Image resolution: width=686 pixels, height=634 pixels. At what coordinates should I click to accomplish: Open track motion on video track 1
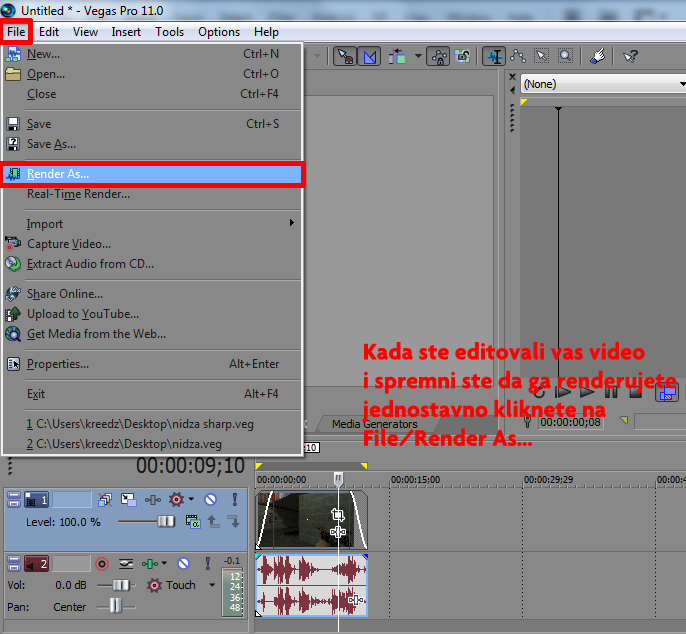coord(129,499)
